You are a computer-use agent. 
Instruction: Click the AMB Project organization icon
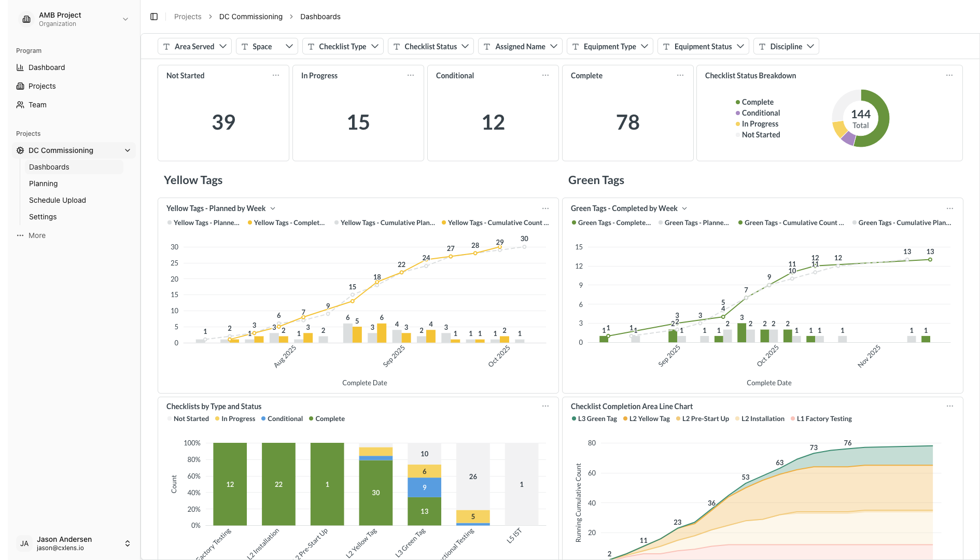coord(26,19)
